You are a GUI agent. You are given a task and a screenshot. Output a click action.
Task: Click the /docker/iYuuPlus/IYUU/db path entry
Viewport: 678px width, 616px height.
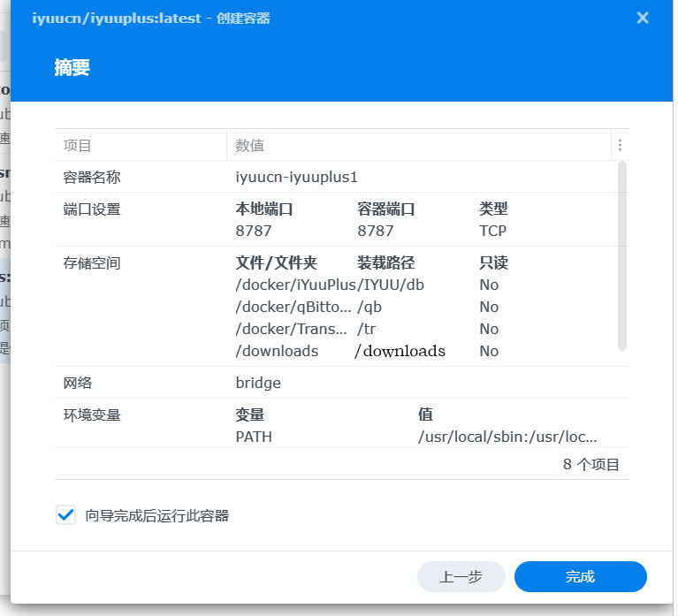[330, 285]
